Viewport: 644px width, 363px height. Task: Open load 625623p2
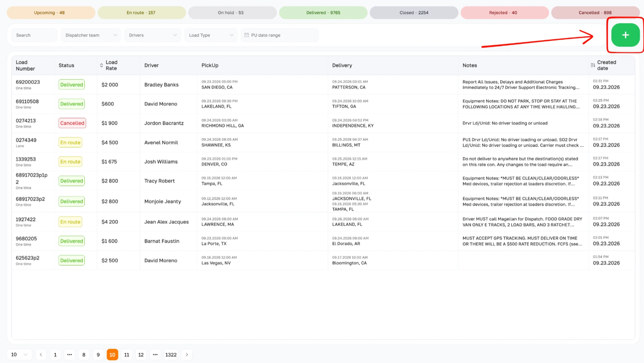click(x=28, y=258)
